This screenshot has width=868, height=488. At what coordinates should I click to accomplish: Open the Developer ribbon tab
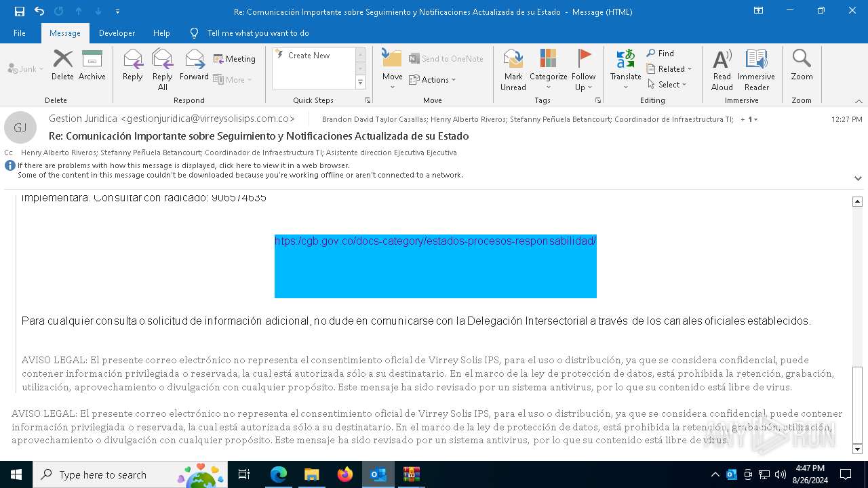pos(117,33)
